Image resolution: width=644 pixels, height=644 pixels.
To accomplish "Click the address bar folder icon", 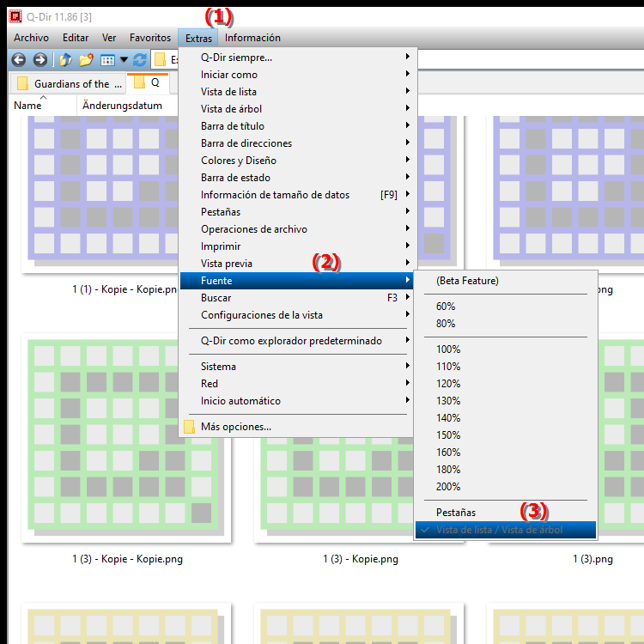I will click(161, 60).
